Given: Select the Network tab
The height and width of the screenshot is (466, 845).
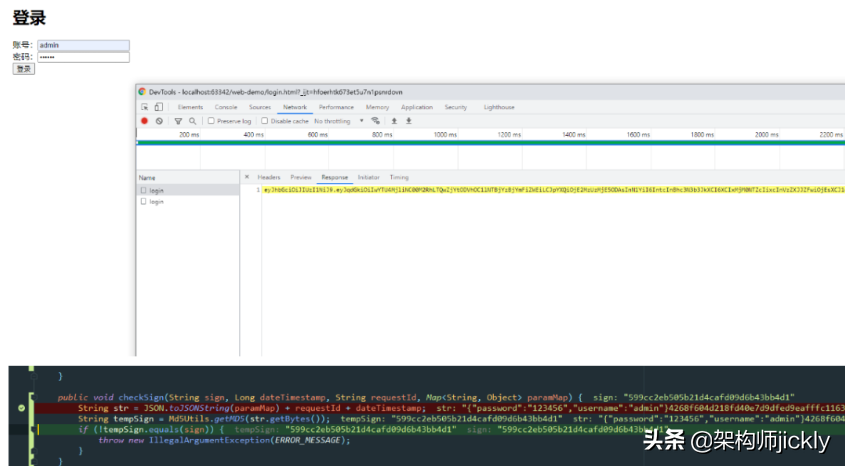Looking at the screenshot, I should [295, 107].
